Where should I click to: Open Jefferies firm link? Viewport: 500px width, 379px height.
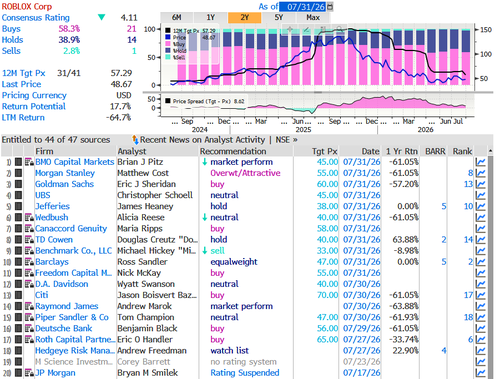(52, 206)
